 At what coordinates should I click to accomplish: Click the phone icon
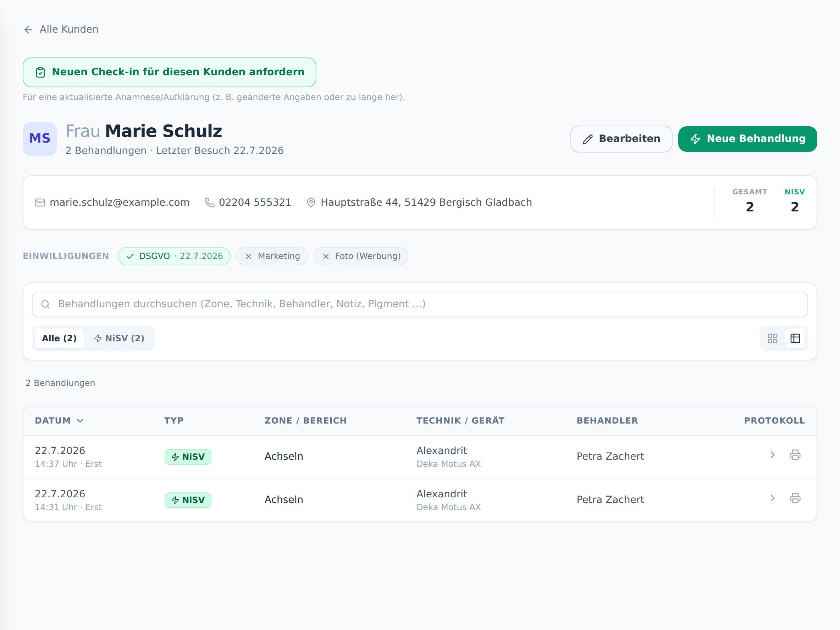(209, 203)
